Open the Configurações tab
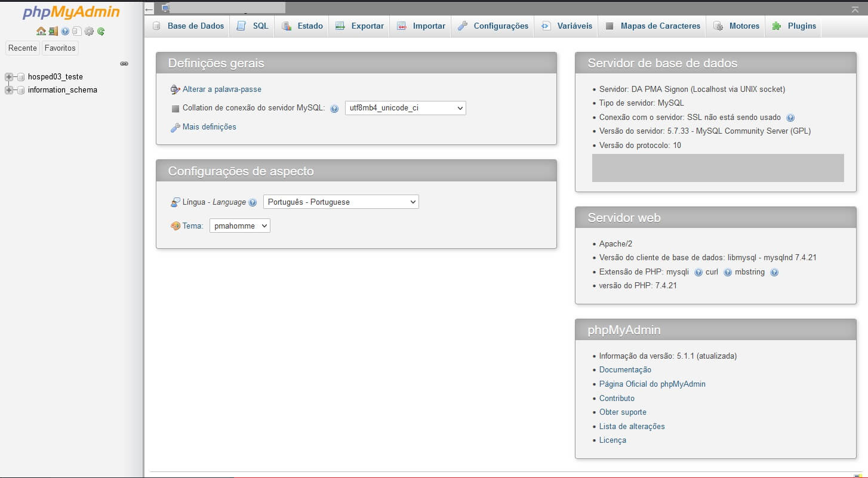Viewport: 868px width, 478px height. point(493,26)
